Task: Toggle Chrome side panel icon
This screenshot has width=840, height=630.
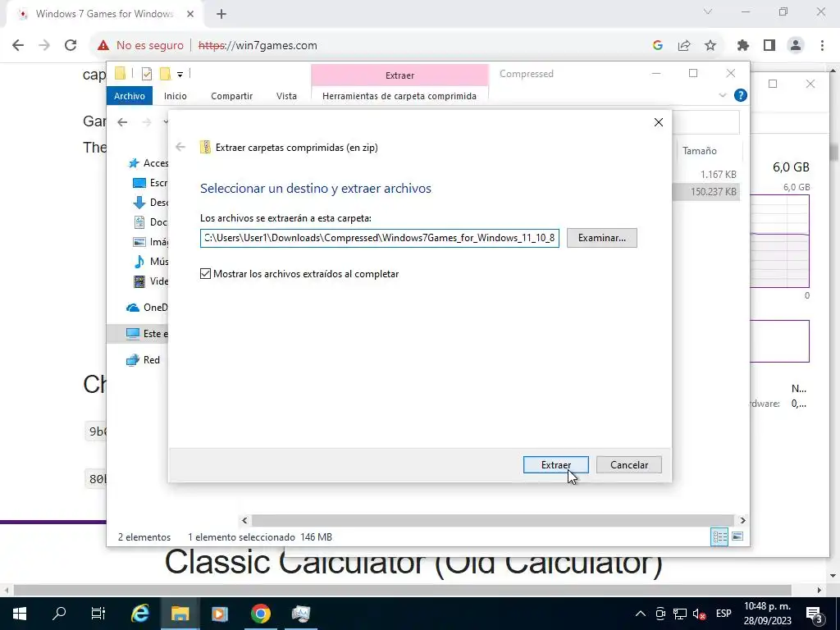Action: (x=769, y=46)
